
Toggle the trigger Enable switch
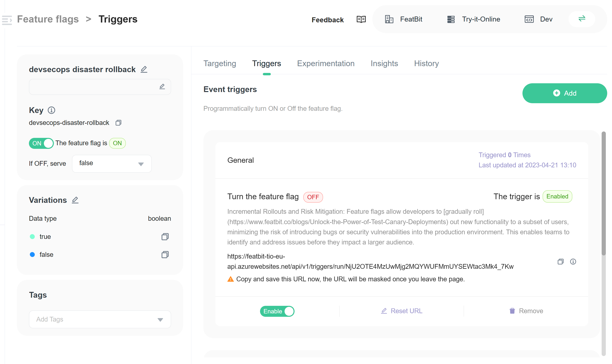[x=277, y=311]
